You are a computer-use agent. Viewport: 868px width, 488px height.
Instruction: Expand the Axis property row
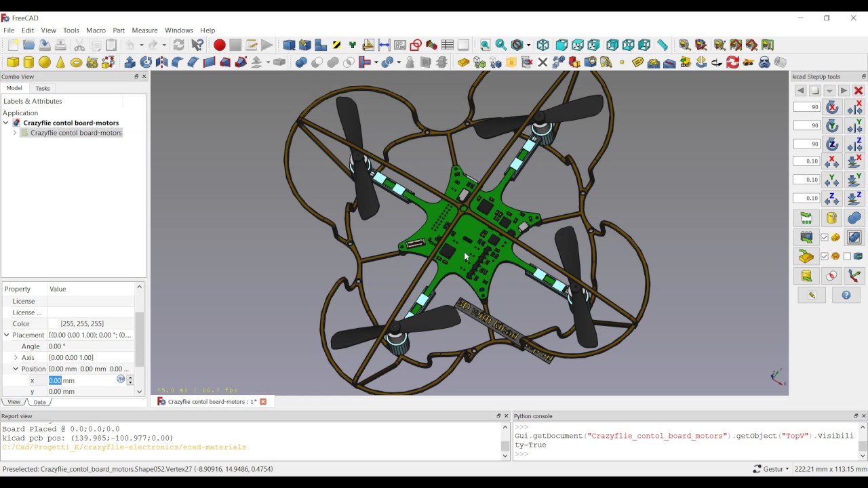click(x=16, y=358)
